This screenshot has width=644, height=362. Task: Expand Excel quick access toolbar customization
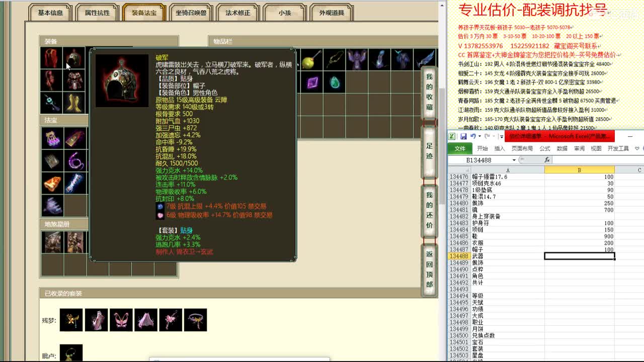501,136
